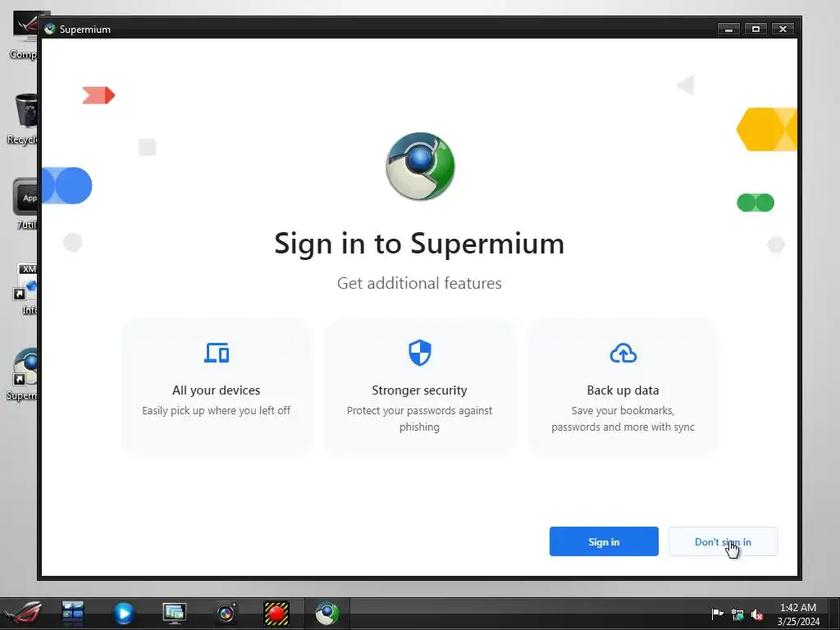Click the Stronger security card title
The image size is (840, 630).
pyautogui.click(x=419, y=390)
